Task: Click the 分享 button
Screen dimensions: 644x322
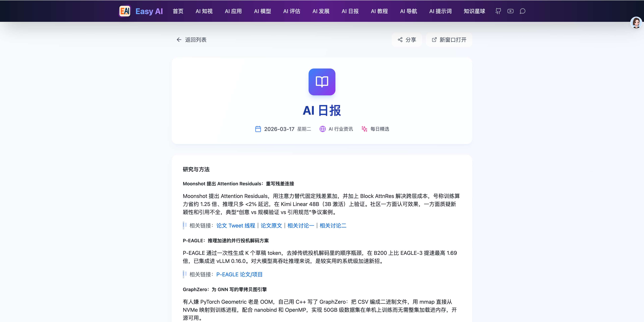Action: (407, 39)
